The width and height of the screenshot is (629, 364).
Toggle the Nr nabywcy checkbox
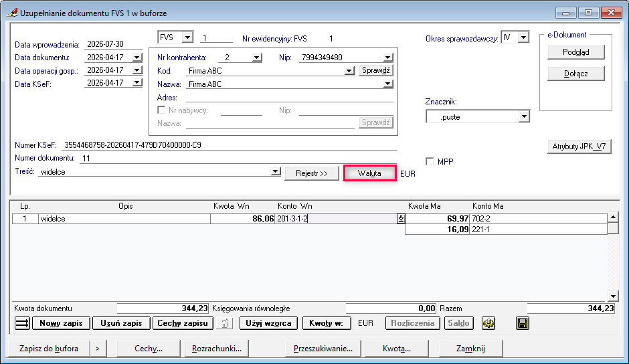point(161,110)
